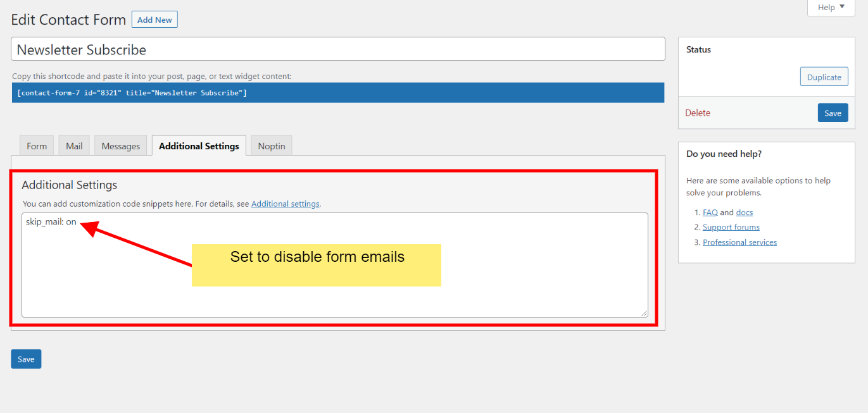Open the Messages tab
The width and height of the screenshot is (868, 413).
[120, 145]
